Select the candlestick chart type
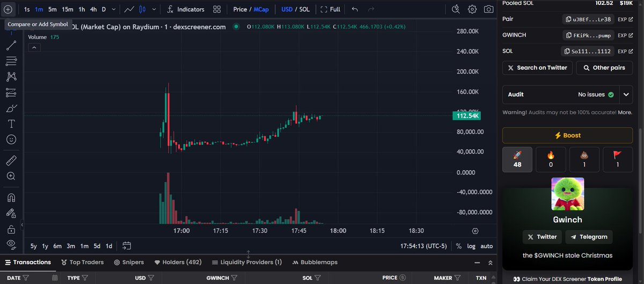 pyautogui.click(x=142, y=9)
